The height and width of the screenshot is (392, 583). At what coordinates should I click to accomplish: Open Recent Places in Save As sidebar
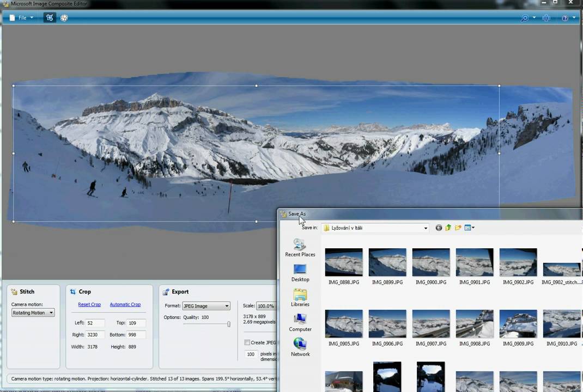pyautogui.click(x=300, y=248)
